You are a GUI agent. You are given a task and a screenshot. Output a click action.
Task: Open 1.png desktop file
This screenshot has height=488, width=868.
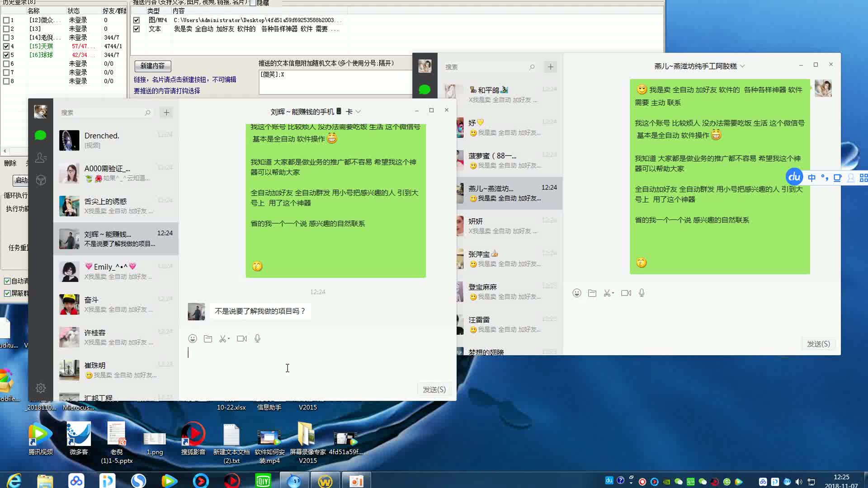155,443
